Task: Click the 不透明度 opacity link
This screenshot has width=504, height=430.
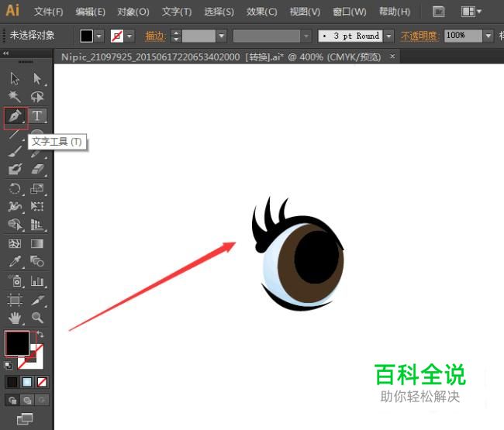Action: (419, 36)
